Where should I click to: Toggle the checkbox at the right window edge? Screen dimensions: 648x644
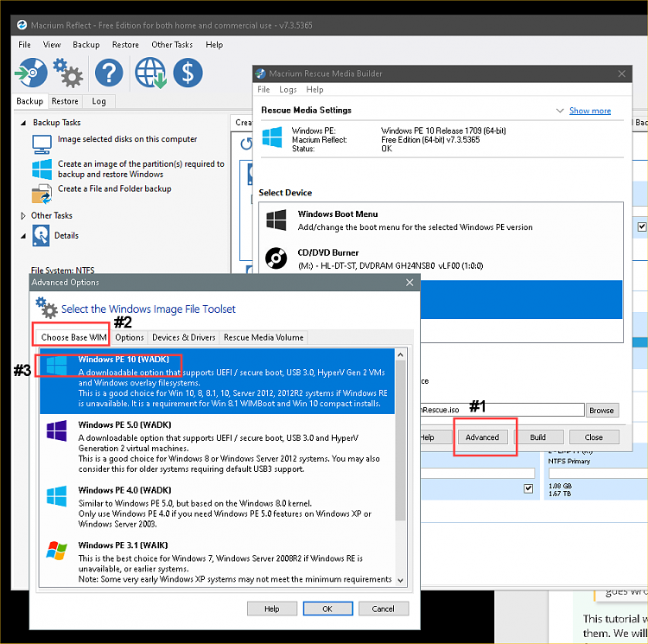click(x=641, y=226)
